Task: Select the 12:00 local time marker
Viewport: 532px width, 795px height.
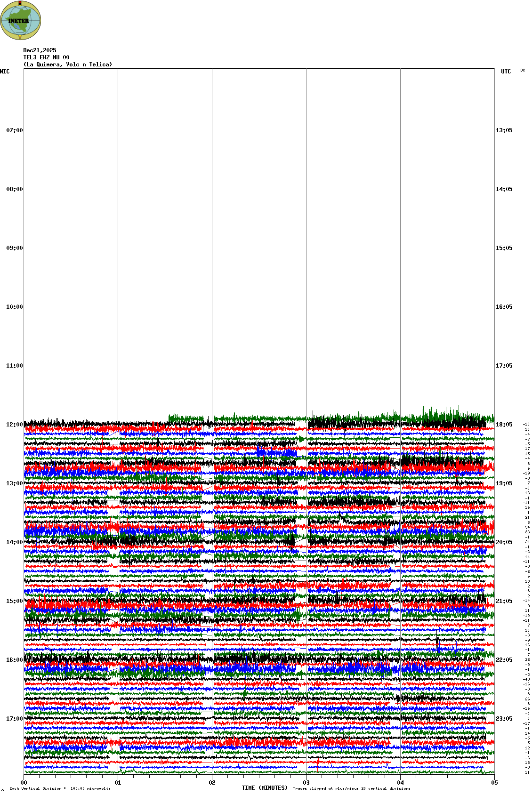Action: 14,425
